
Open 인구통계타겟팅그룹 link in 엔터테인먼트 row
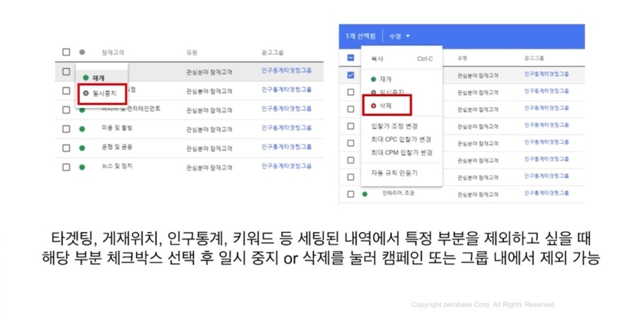click(287, 109)
